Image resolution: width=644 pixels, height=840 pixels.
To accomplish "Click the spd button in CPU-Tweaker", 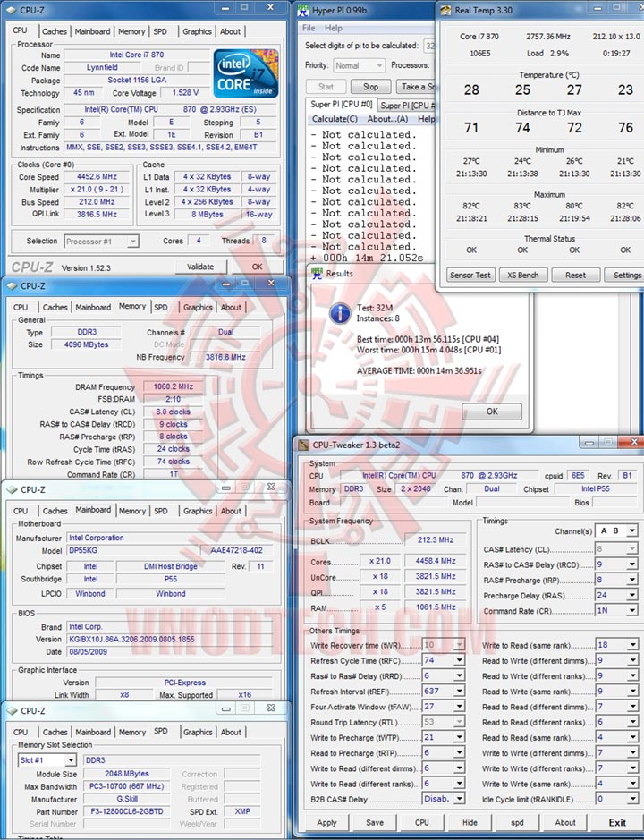I will coord(517,823).
